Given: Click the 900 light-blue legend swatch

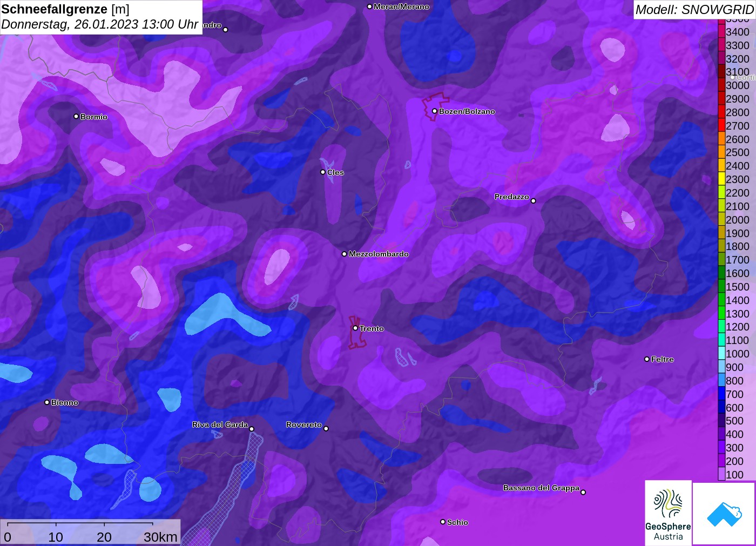Looking at the screenshot, I should coord(721,367).
